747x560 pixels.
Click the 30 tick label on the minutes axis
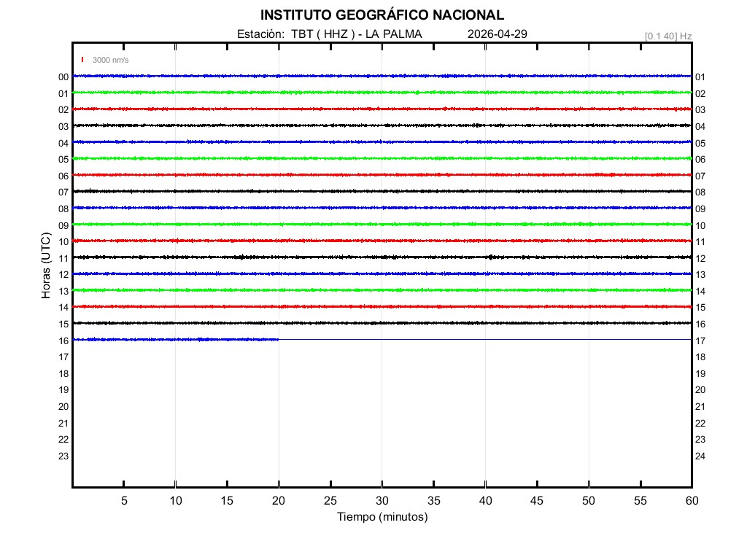click(382, 500)
